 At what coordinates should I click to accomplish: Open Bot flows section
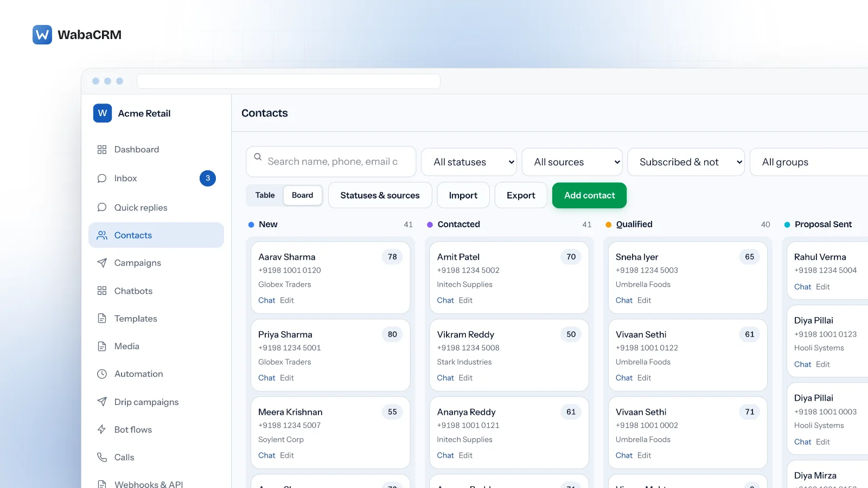pyautogui.click(x=156, y=429)
